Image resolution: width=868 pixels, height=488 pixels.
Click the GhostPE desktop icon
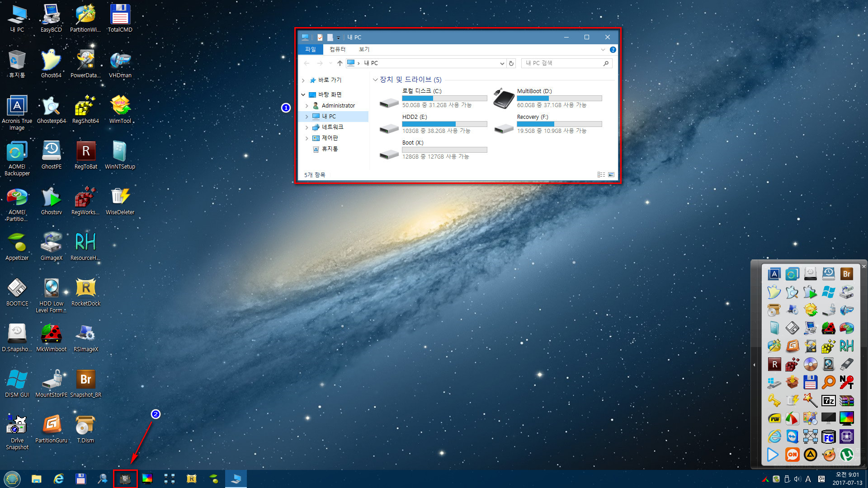pos(51,155)
